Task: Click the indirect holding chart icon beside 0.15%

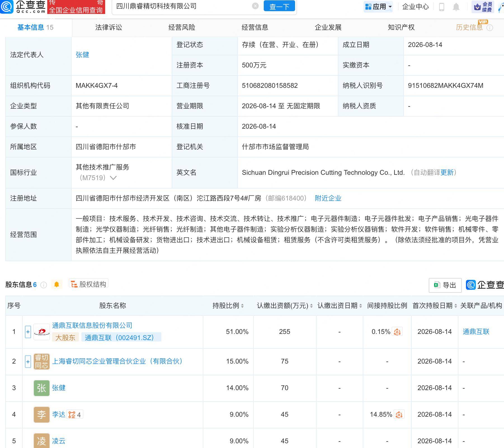Action: tap(397, 332)
